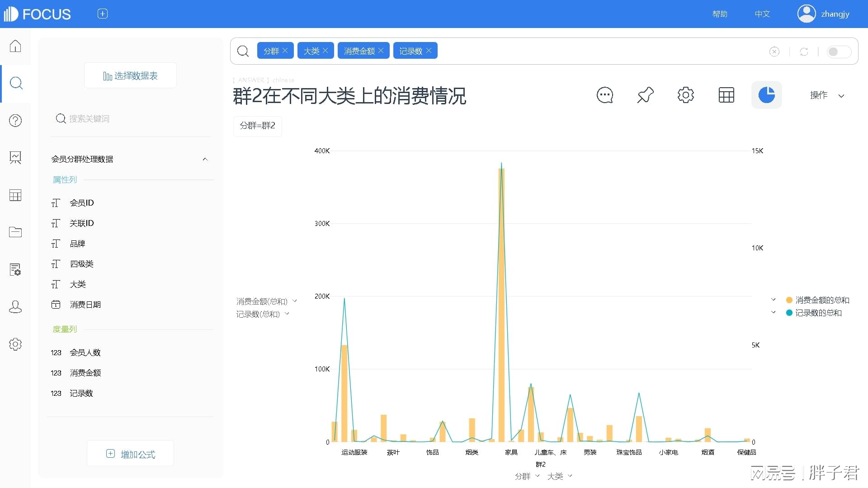The height and width of the screenshot is (488, 868).
Task: Click the 属性列 section label
Action: point(65,180)
